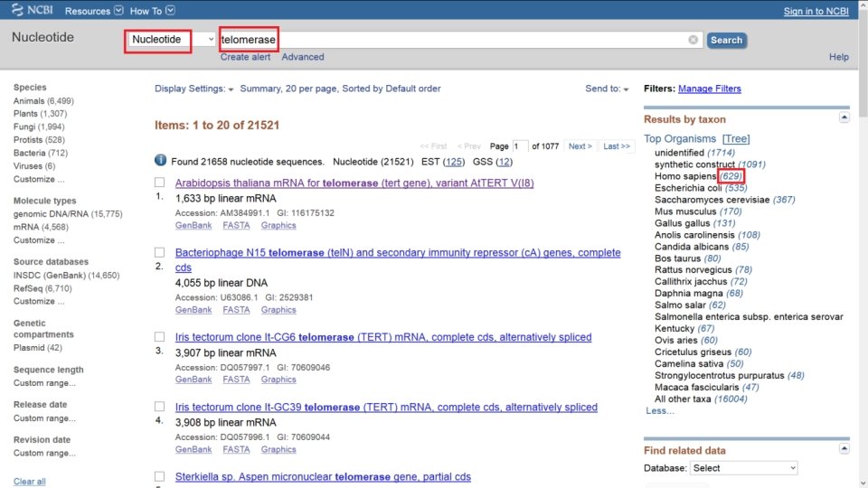Go to Next results page
868x488 pixels.
580,146
